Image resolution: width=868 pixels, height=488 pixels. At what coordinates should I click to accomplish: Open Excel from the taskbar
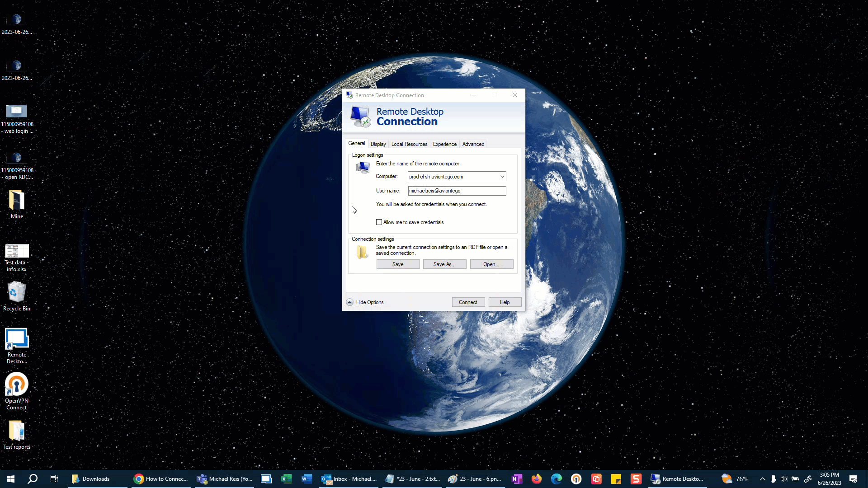click(x=286, y=479)
